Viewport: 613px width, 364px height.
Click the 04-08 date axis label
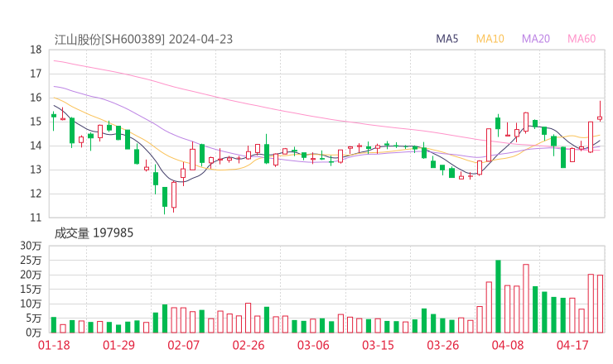(x=508, y=345)
